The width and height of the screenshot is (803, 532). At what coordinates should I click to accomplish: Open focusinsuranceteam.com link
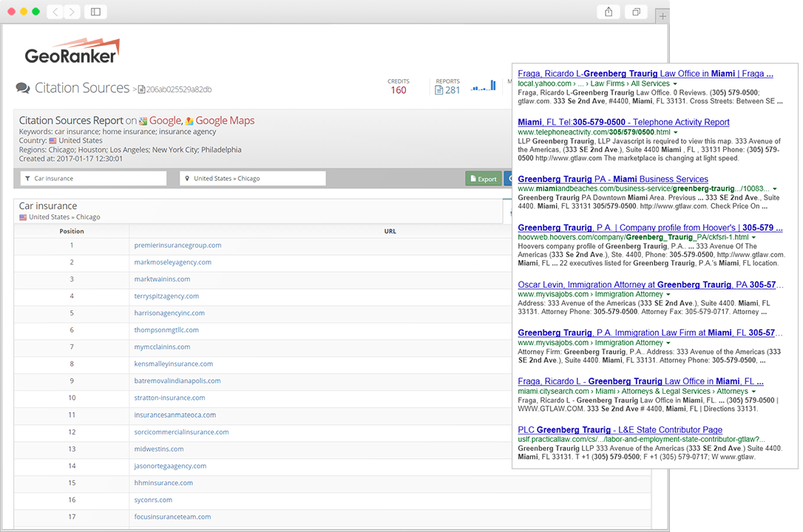point(172,517)
